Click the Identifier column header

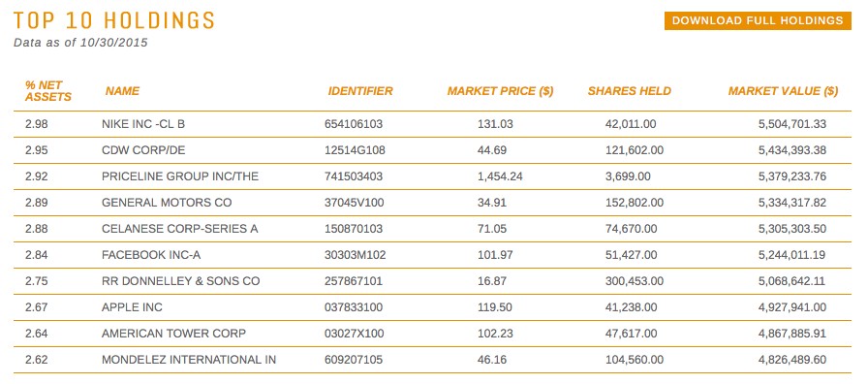pos(360,91)
